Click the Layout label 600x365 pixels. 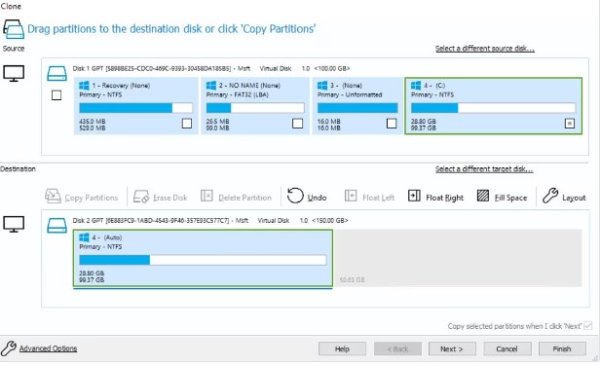(574, 198)
